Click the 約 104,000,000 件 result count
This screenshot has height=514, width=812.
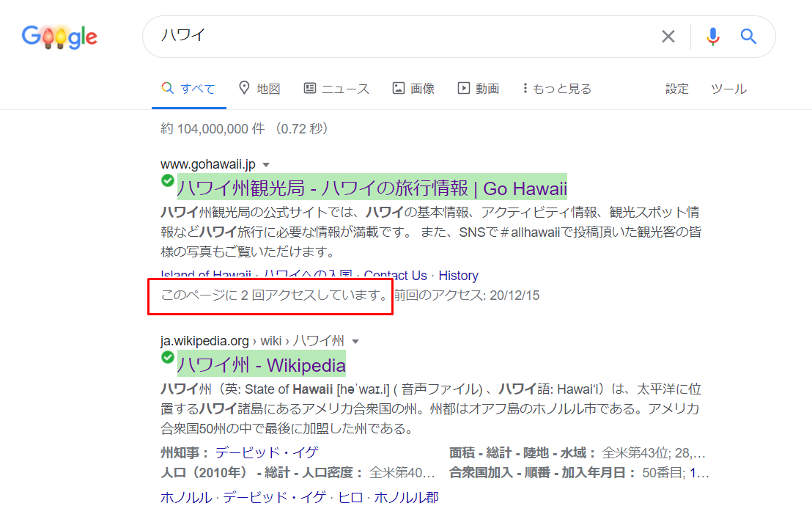(213, 128)
